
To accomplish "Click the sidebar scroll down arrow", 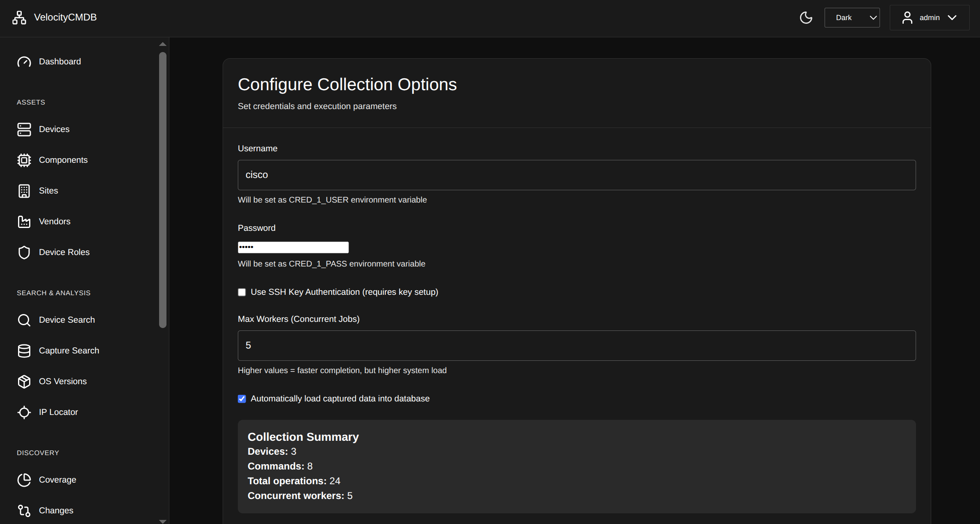I will click(x=163, y=521).
